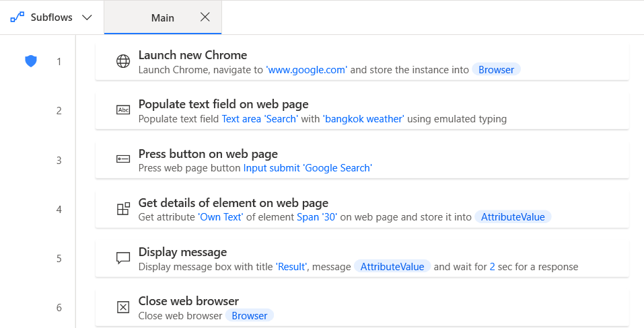The width and height of the screenshot is (644, 328).
Task: Click the Display message speech bubble icon
Action: coord(123,258)
